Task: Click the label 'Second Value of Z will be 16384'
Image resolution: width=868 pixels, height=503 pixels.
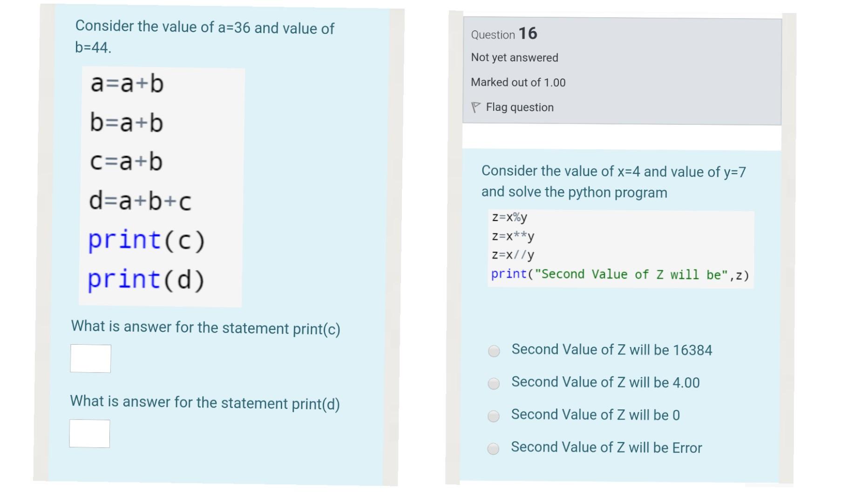Action: tap(611, 350)
